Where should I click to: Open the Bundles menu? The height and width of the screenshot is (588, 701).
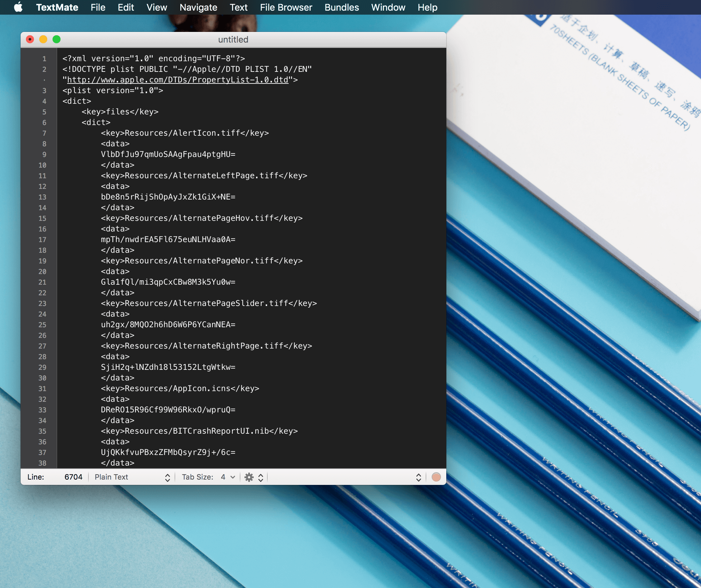click(342, 7)
